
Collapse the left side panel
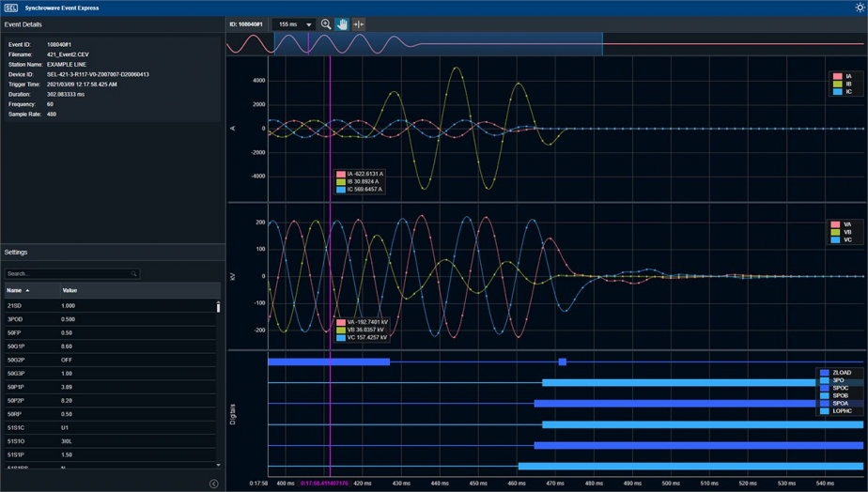(x=213, y=484)
